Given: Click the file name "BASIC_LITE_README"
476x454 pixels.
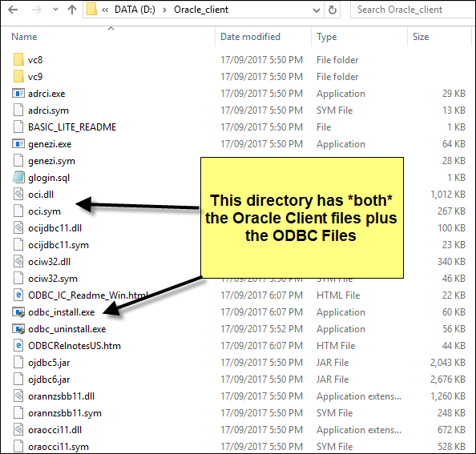Looking at the screenshot, I should click(72, 127).
